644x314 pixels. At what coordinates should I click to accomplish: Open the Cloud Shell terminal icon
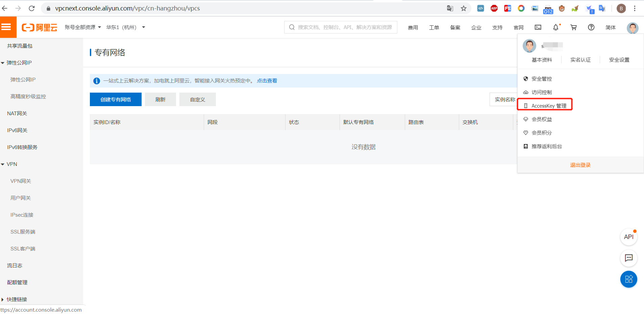538,27
